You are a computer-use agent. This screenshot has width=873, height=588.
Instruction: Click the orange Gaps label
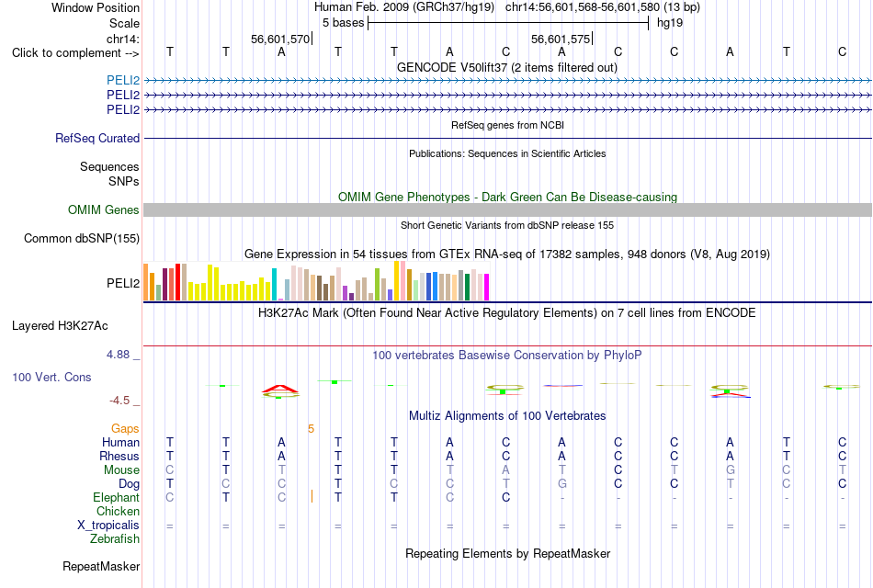(125, 429)
